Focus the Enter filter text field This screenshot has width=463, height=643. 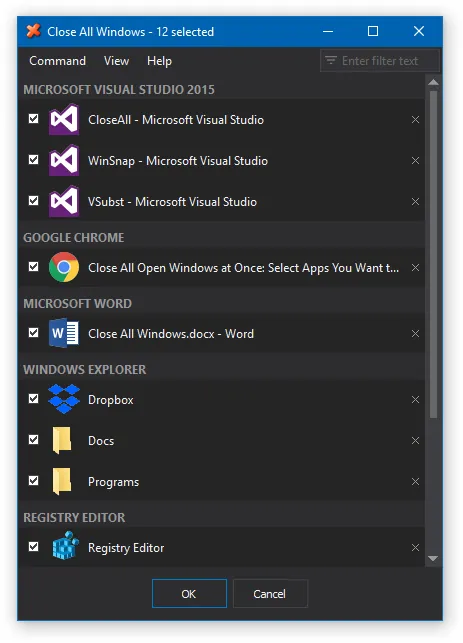pyautogui.click(x=379, y=61)
